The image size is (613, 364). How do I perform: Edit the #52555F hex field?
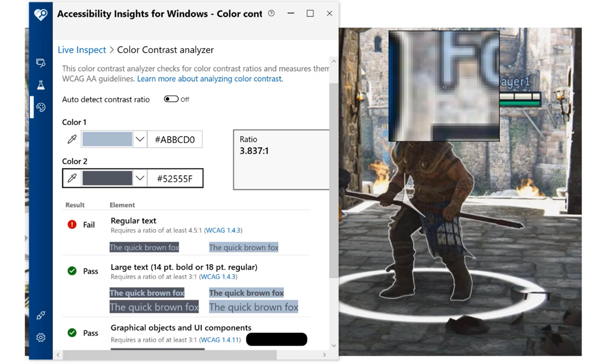coord(175,178)
